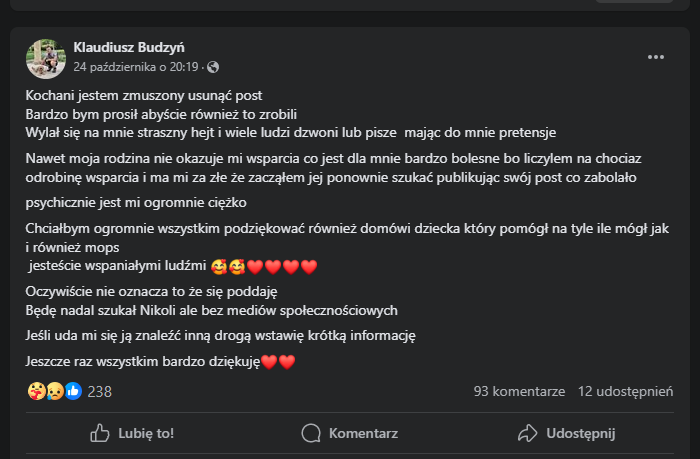The width and height of the screenshot is (700, 459).
Task: Open the Klaudiusz Budzyń profile name link
Action: (129, 47)
